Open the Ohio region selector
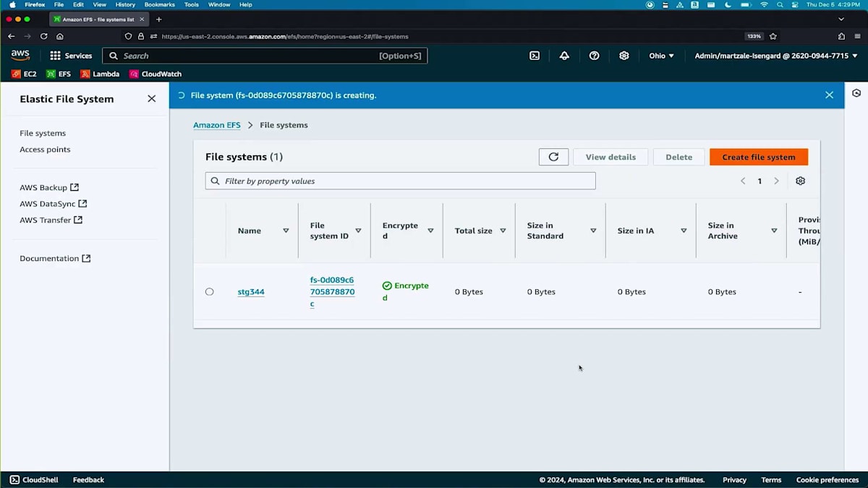The width and height of the screenshot is (868, 488). pos(661,56)
